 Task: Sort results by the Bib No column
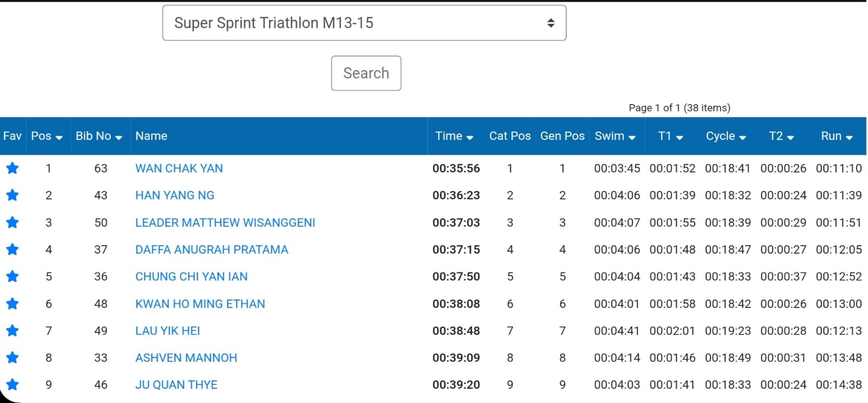click(x=99, y=136)
